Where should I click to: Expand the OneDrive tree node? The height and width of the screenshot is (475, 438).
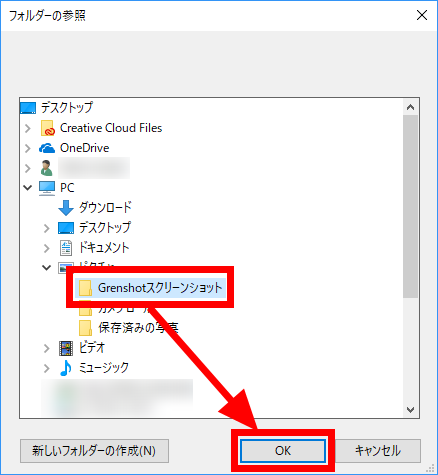tap(28, 148)
